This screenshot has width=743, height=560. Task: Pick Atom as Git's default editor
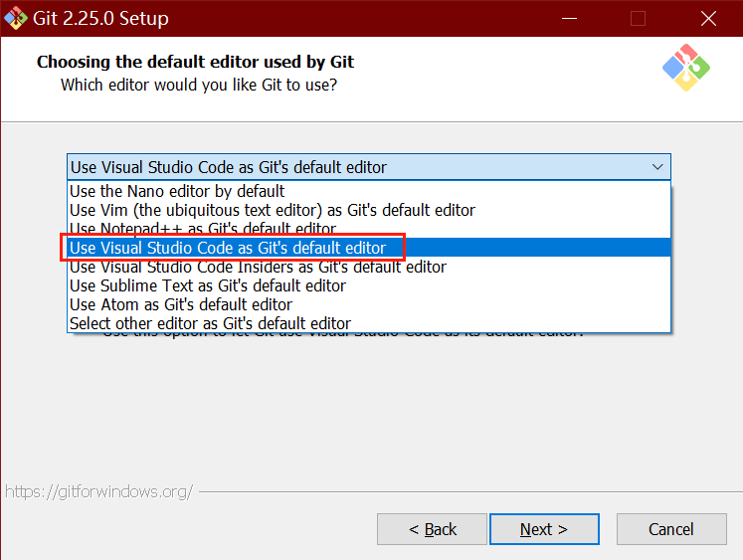pos(369,304)
